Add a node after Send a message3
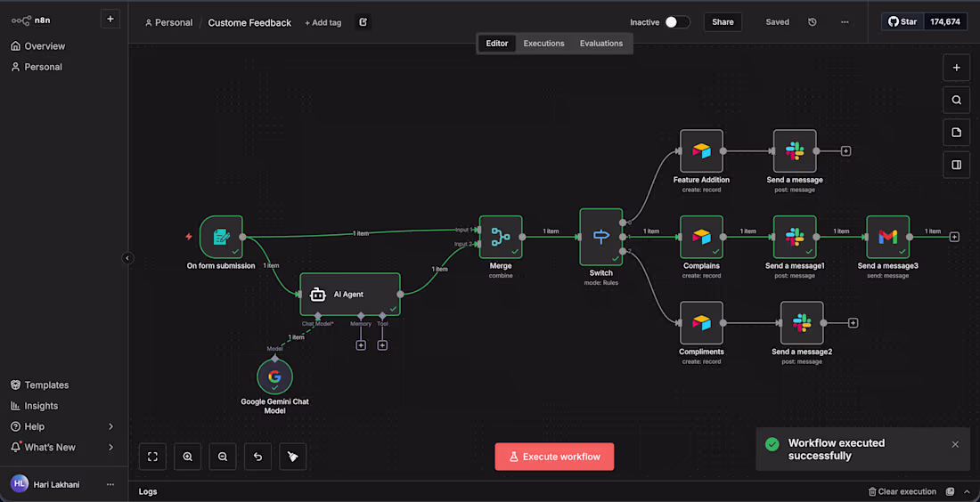Screen dimensions: 980x502 pos(954,238)
